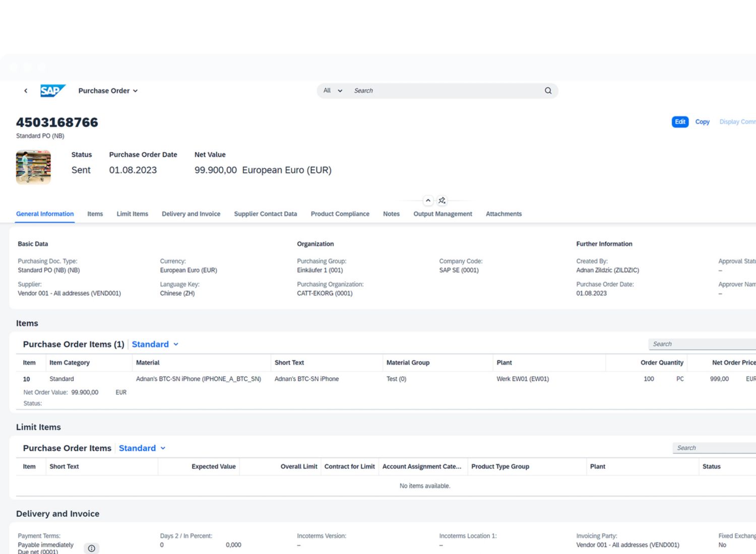Click the payment terms info icon
756x554 pixels.
tap(91, 548)
